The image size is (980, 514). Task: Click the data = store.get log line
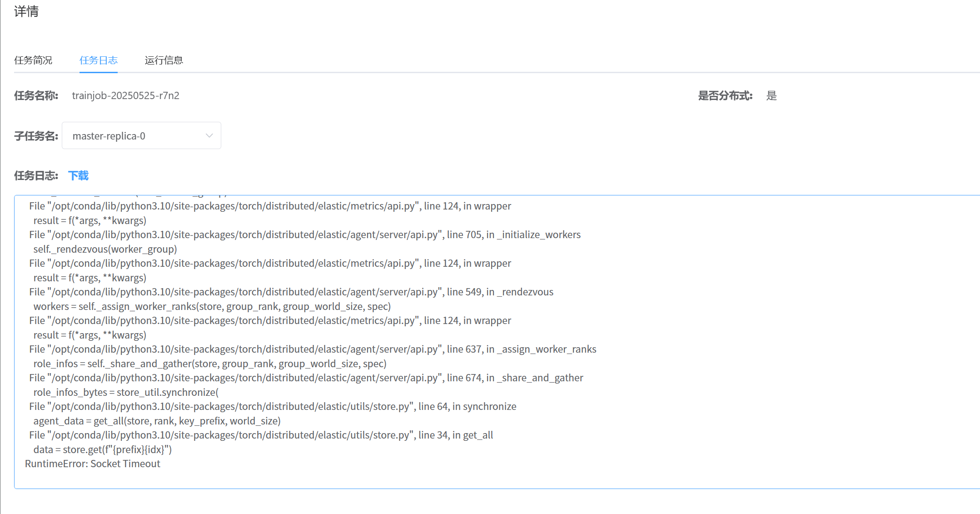tap(103, 449)
